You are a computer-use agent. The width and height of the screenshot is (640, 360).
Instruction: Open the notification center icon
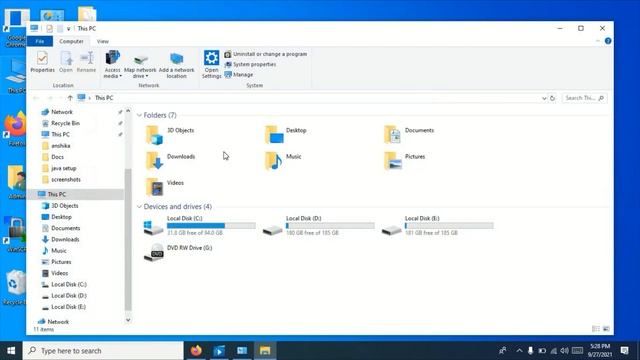(x=624, y=351)
